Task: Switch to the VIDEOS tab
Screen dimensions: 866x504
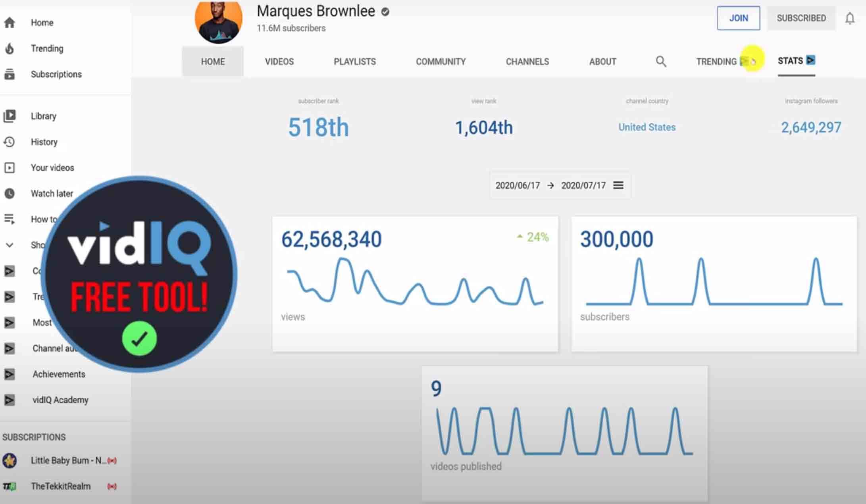Action: (279, 62)
